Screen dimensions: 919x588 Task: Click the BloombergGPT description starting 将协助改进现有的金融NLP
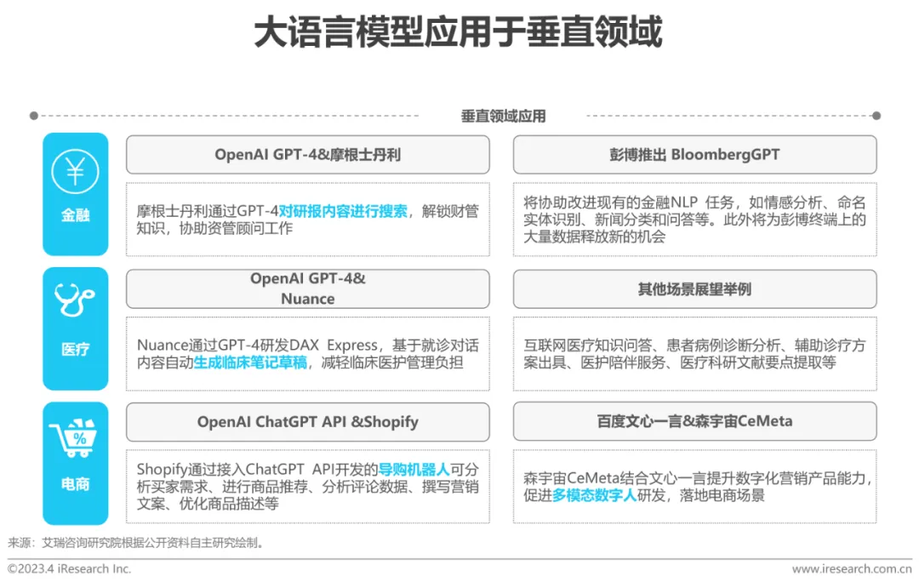[694, 220]
